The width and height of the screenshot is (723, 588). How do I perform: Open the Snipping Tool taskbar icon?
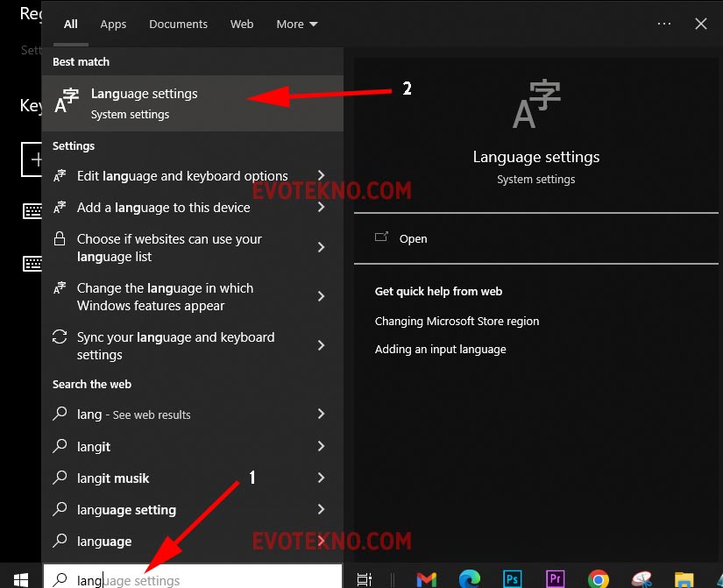point(641,578)
